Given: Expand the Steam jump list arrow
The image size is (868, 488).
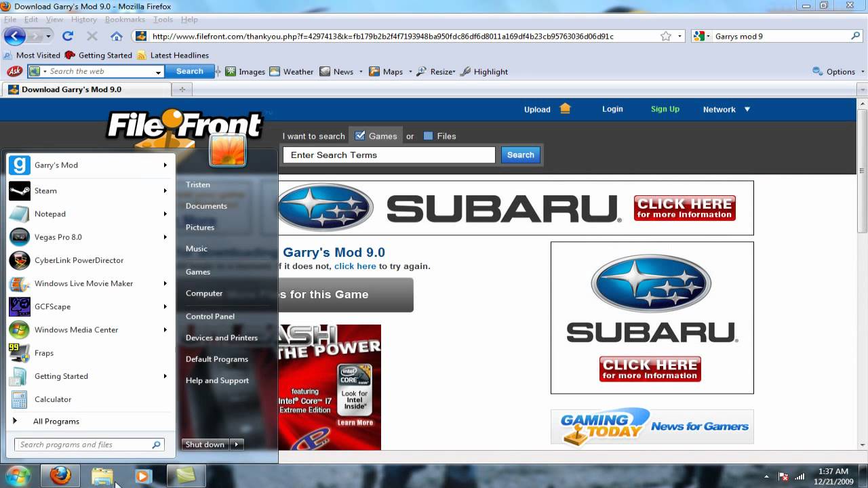Looking at the screenshot, I should pos(165,190).
